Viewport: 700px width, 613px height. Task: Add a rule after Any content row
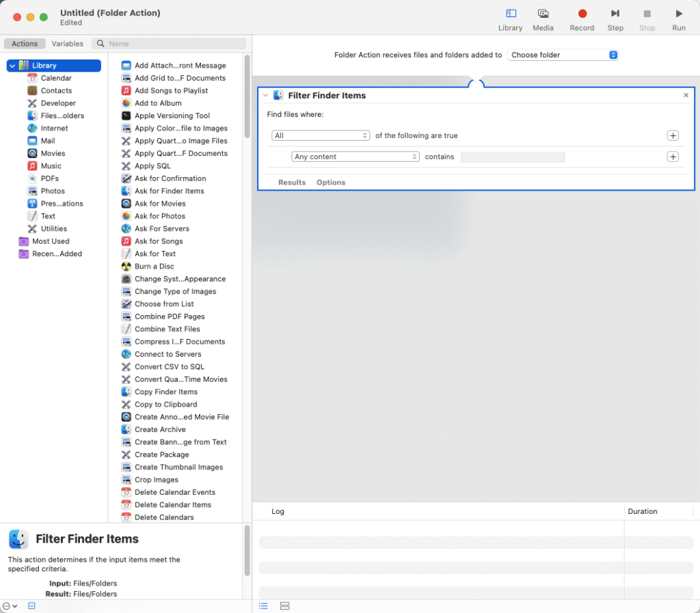pos(673,156)
